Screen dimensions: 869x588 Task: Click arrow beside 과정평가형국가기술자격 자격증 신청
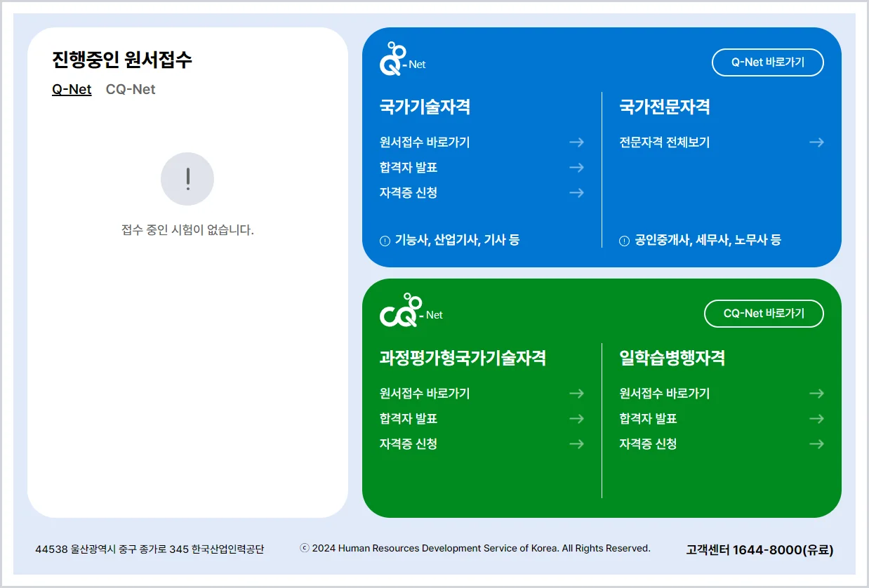576,444
